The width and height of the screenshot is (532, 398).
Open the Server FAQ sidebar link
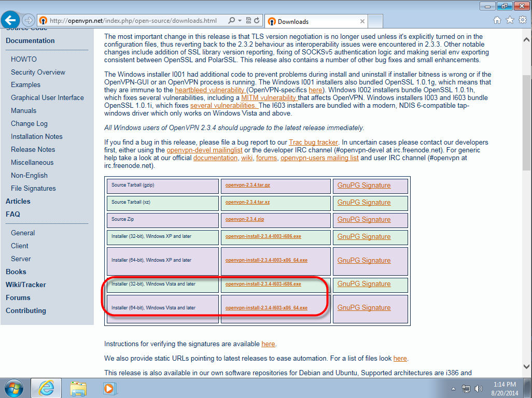click(21, 259)
